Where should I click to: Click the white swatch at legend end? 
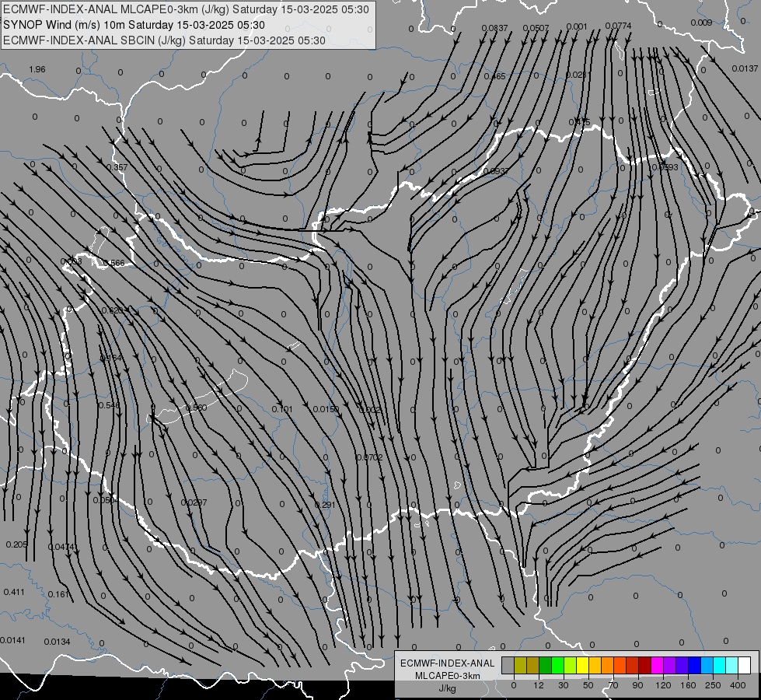coord(745,665)
